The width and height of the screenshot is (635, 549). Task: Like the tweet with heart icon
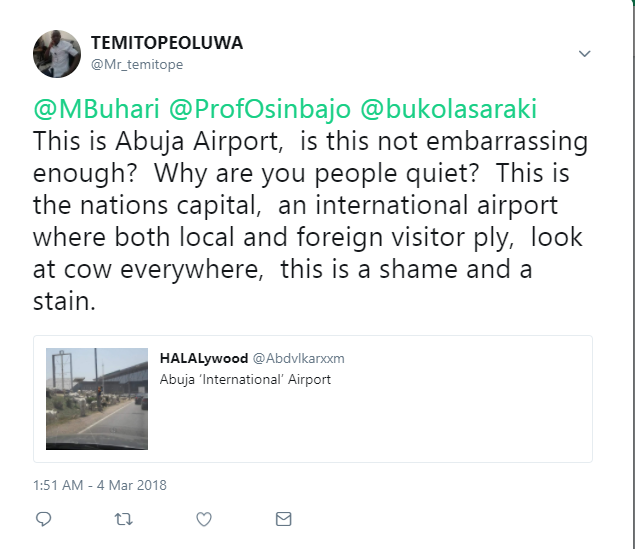click(203, 519)
